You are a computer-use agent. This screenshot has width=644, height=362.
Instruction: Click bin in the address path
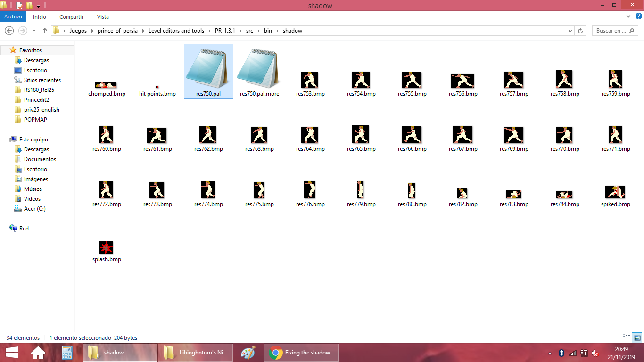pyautogui.click(x=268, y=31)
